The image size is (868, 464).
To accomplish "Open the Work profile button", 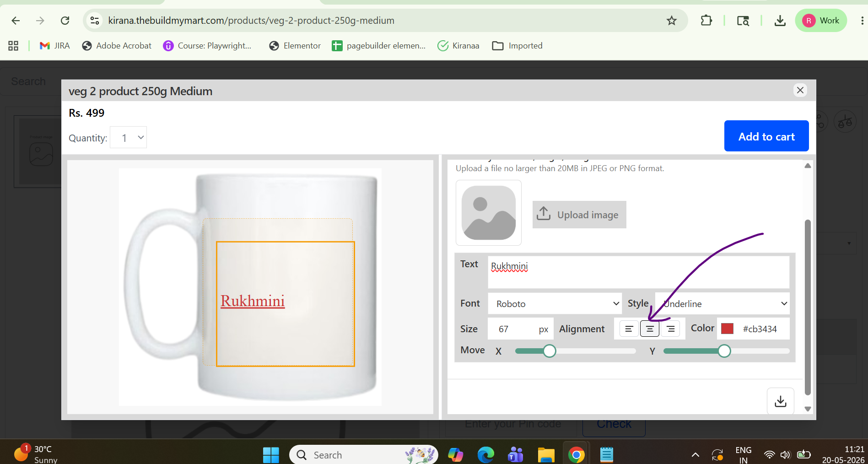I will tap(821, 21).
